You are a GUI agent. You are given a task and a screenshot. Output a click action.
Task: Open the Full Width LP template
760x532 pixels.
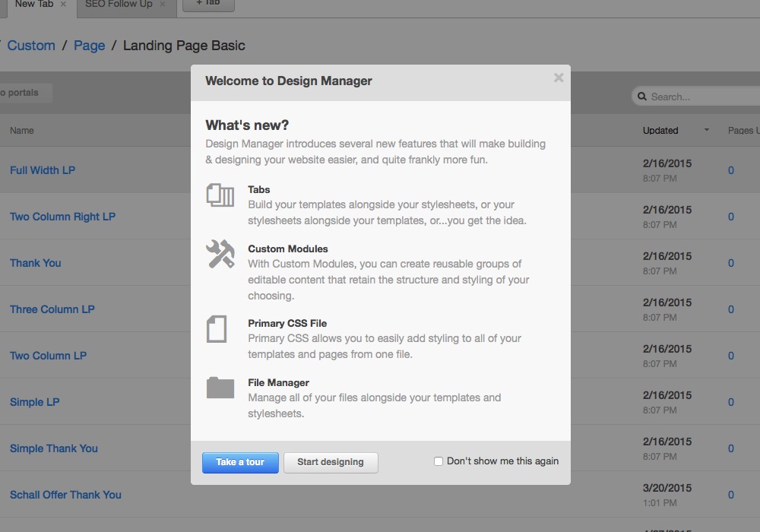click(43, 170)
